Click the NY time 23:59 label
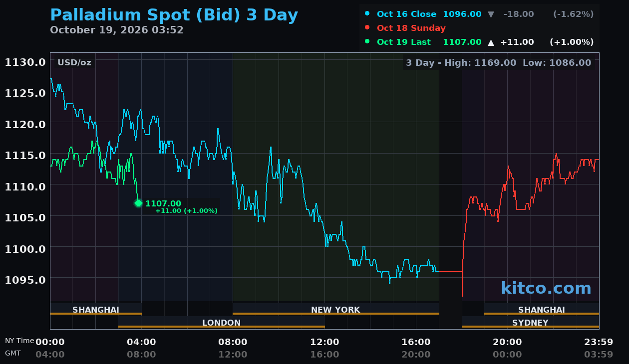The width and height of the screenshot is (629, 364). click(599, 342)
